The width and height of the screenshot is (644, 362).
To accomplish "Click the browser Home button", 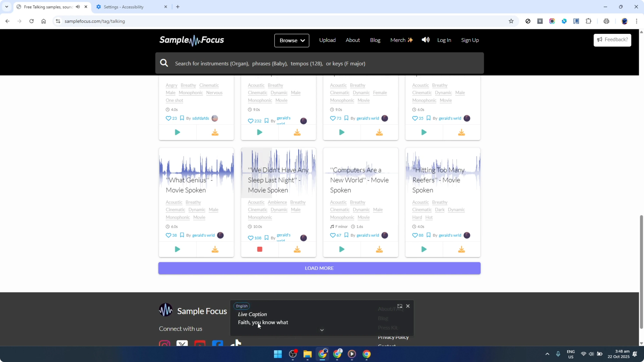I will point(44,21).
